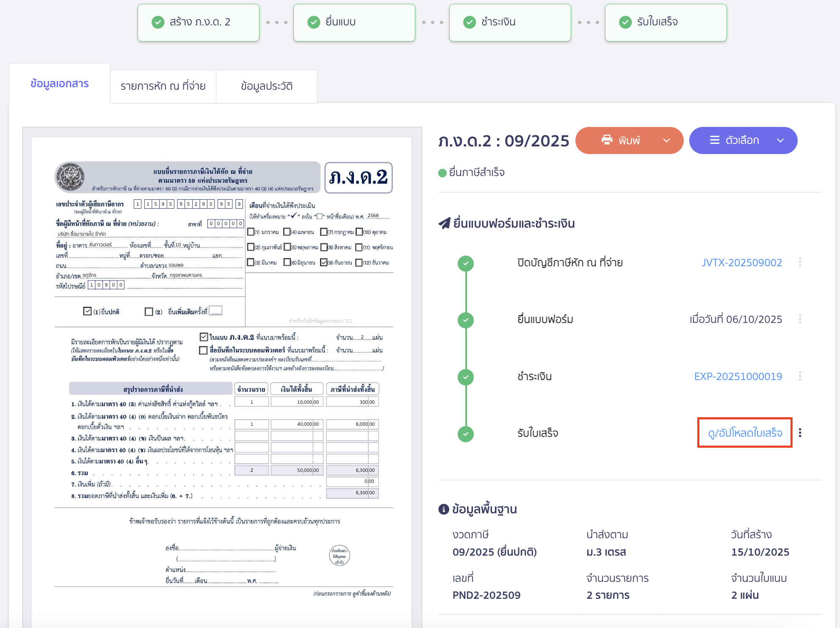Image resolution: width=840 pixels, height=628 pixels.
Task: Click the รับใบเสร็จ progress step
Action: point(666,22)
